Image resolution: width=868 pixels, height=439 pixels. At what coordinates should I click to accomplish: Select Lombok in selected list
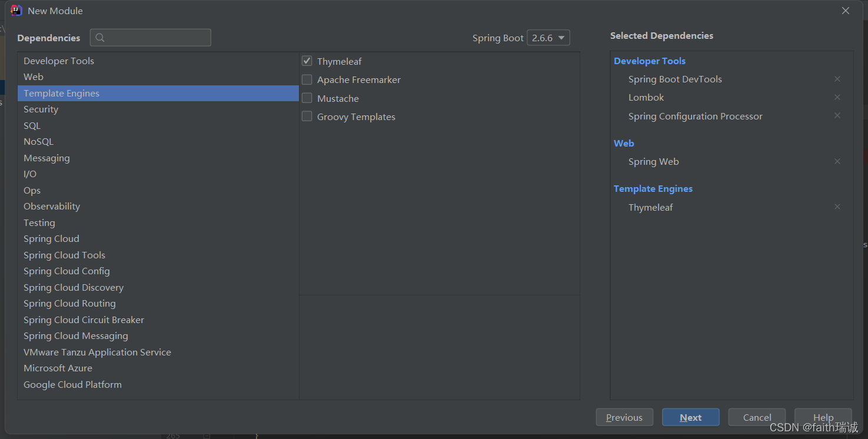pos(646,98)
